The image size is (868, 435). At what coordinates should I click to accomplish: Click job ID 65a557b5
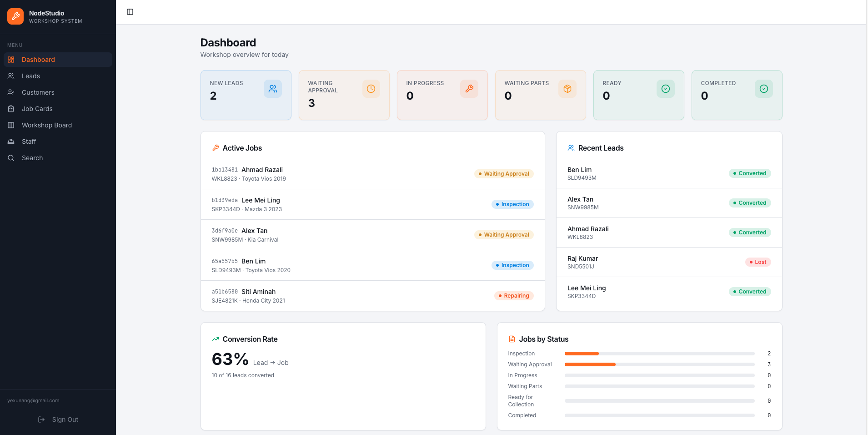(x=225, y=261)
